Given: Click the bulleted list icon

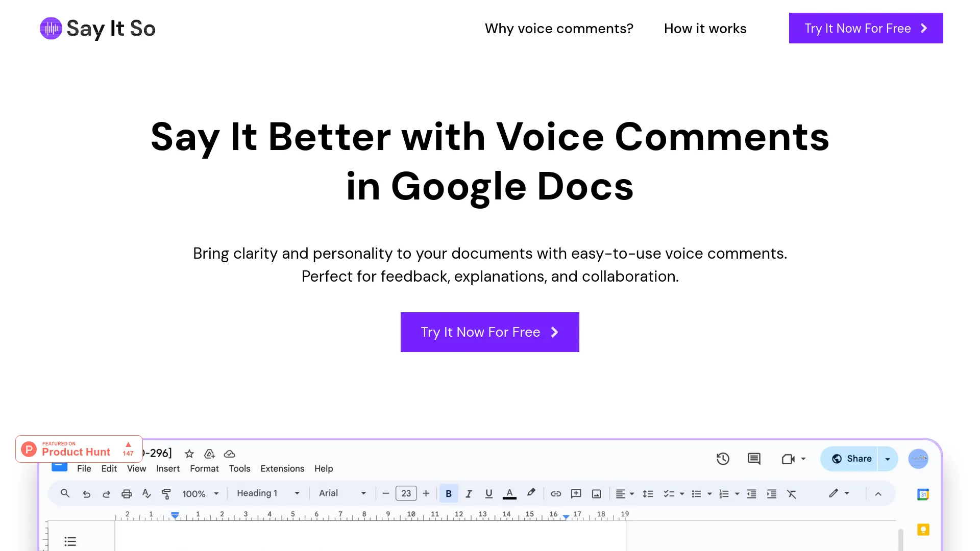Looking at the screenshot, I should pyautogui.click(x=696, y=494).
